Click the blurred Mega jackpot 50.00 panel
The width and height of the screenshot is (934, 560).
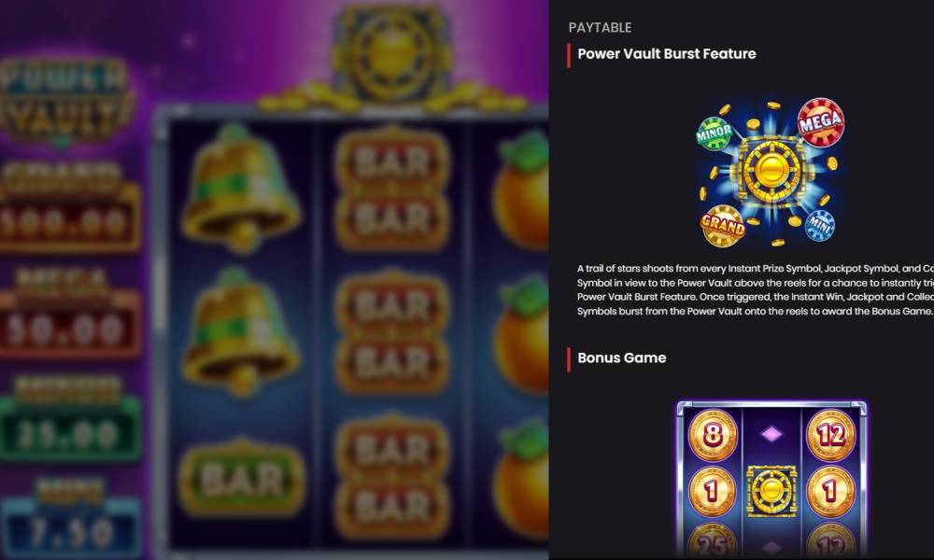coord(70,314)
